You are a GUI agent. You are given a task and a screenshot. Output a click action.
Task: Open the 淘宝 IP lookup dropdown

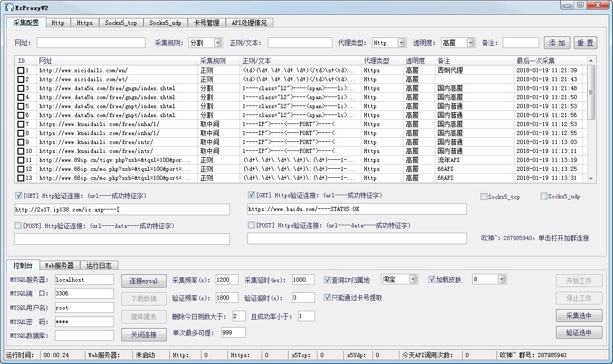pos(413,279)
